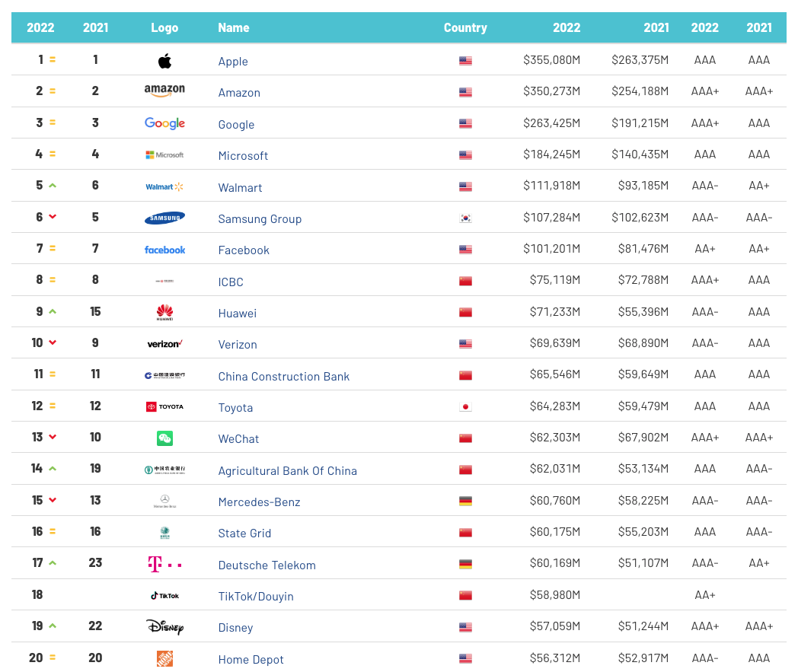Click the Name column header
Screen dimensions: 798x672
coord(234,27)
